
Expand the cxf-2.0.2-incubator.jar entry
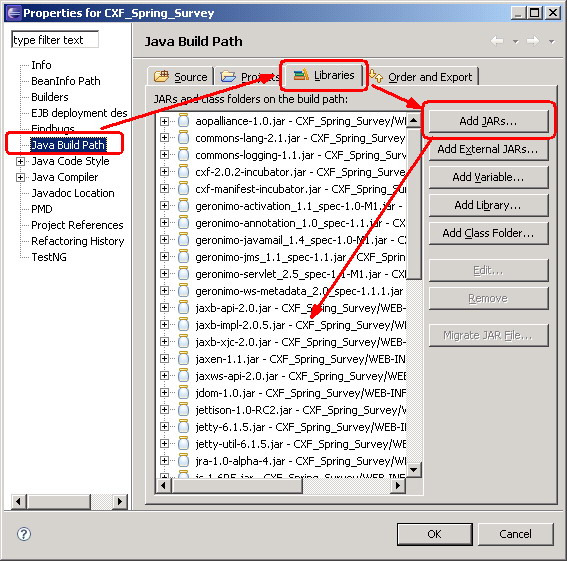(164, 171)
